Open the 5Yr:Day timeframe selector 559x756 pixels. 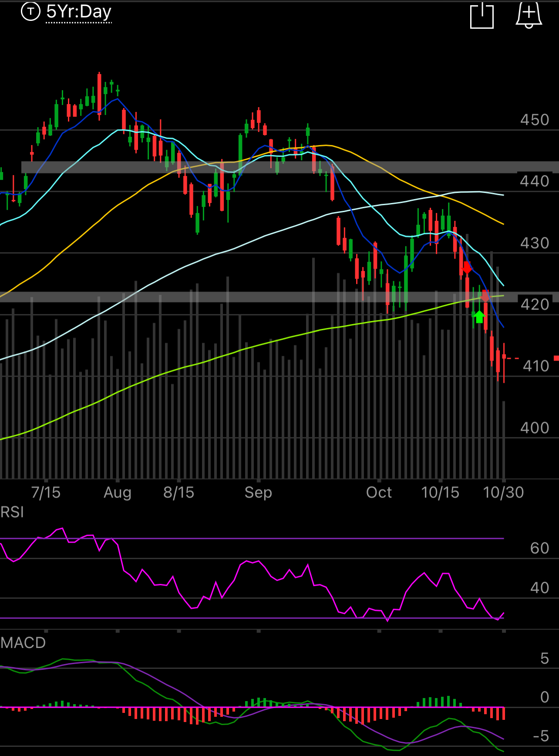(x=79, y=12)
